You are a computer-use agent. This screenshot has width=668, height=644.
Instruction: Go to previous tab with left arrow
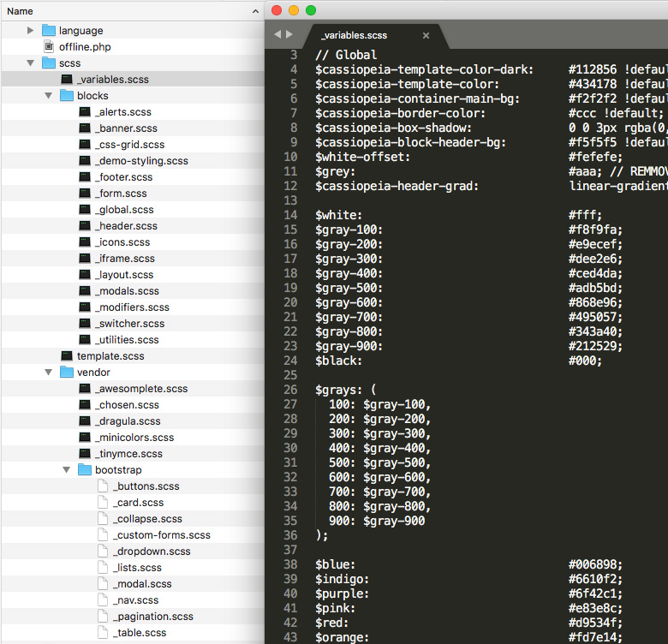277,34
